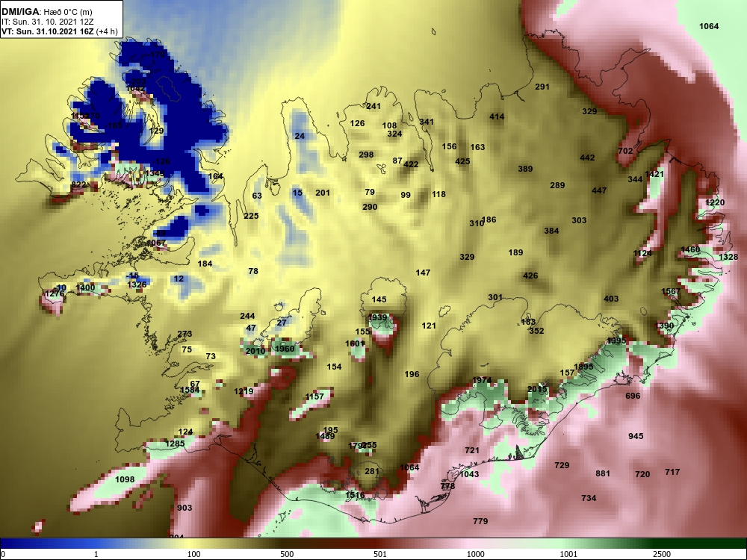The image size is (747, 560).
Task: Select the 'IT: Sun. 31. 10. 2021 12Z' line
Action: (x=48, y=22)
